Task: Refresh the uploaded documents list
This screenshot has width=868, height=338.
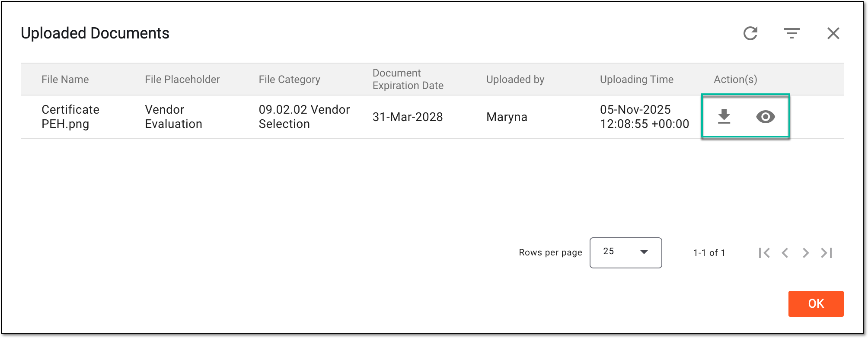Action: 750,33
